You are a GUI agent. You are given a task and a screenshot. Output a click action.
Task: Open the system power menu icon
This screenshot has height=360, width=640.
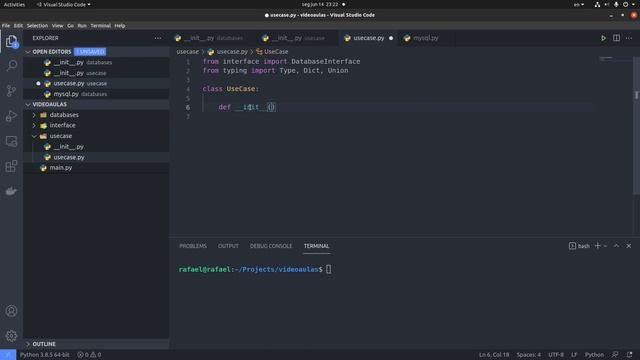coord(625,4)
